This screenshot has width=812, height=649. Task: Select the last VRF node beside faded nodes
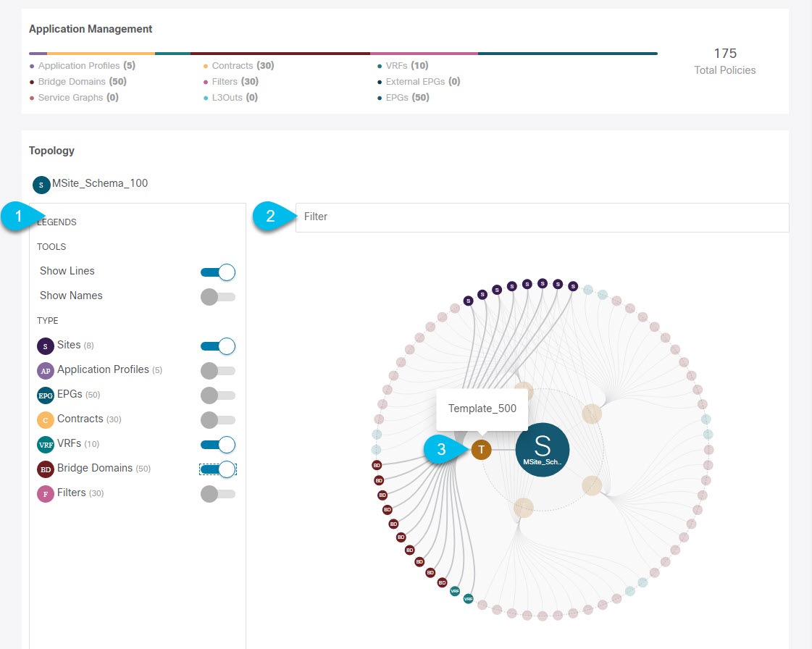(x=468, y=599)
